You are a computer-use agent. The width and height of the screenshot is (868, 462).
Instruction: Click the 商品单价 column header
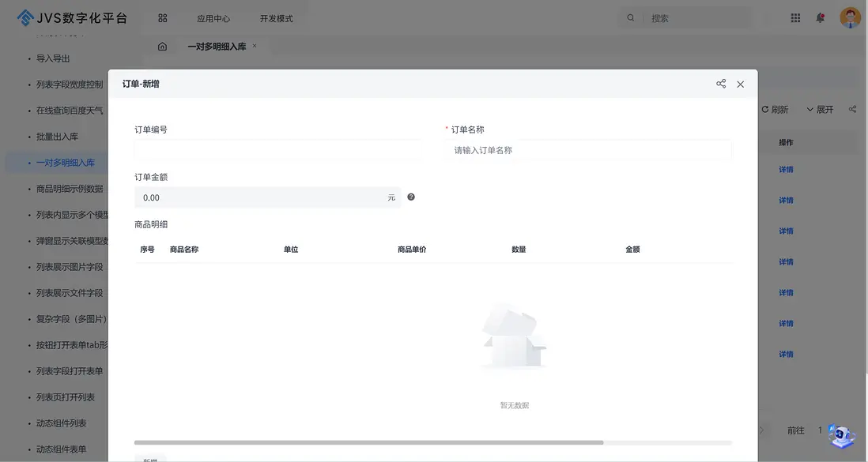click(x=412, y=250)
